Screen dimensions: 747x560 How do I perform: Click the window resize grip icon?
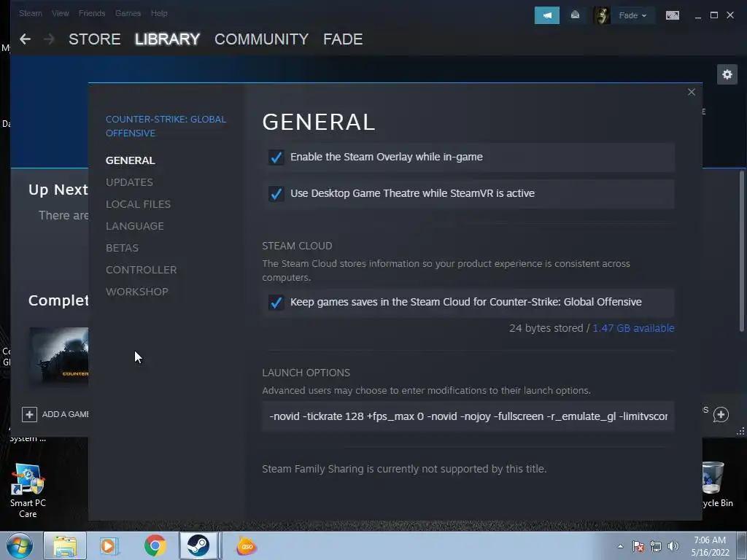click(x=740, y=431)
